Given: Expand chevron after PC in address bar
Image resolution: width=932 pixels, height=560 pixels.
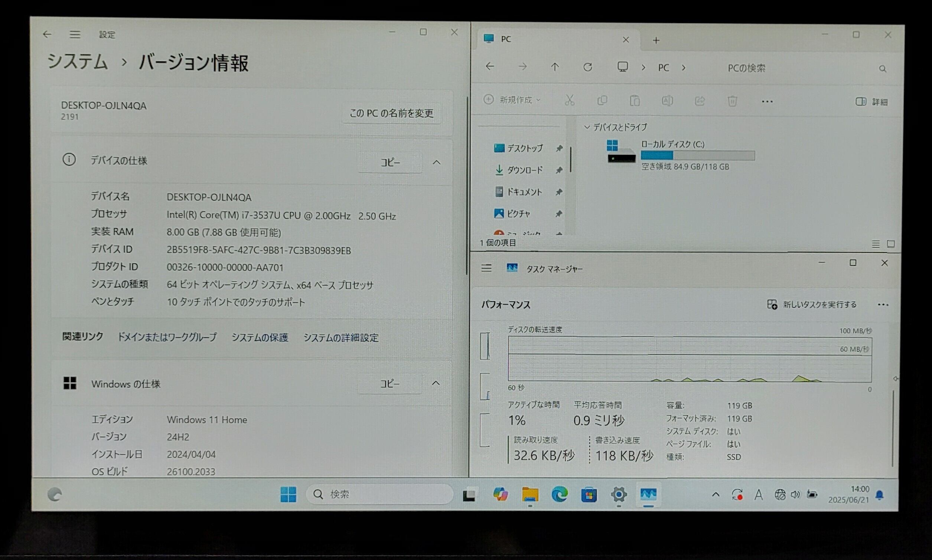Looking at the screenshot, I should pyautogui.click(x=683, y=68).
